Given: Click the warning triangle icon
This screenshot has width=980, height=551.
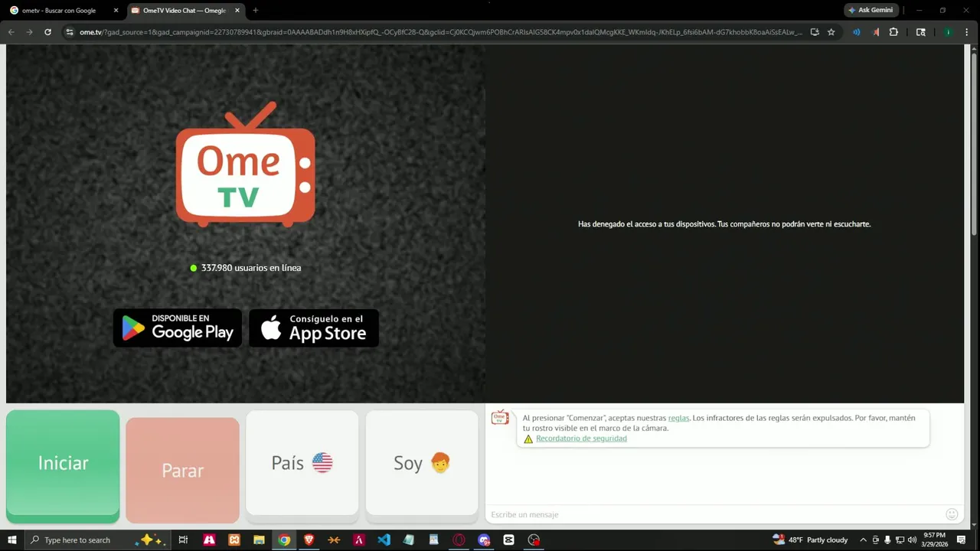Looking at the screenshot, I should pyautogui.click(x=528, y=439).
